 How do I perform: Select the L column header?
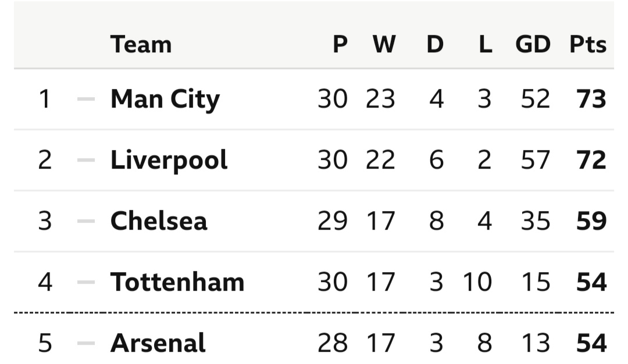click(x=486, y=44)
